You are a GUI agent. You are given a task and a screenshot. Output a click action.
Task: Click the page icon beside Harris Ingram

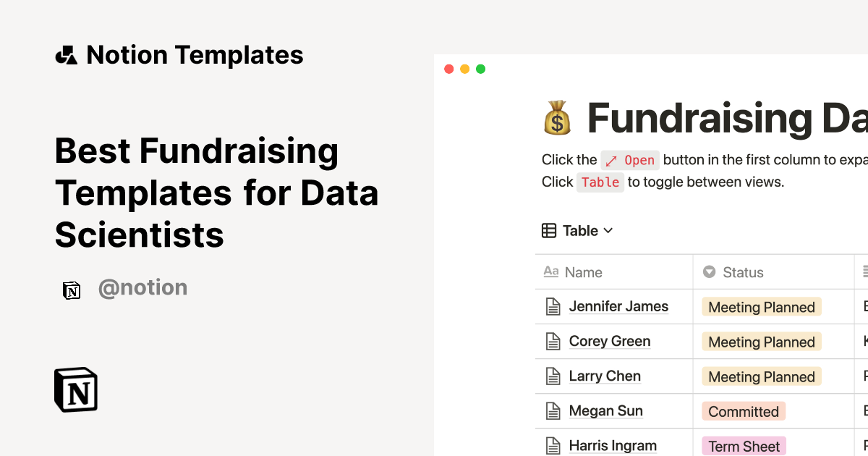(552, 445)
